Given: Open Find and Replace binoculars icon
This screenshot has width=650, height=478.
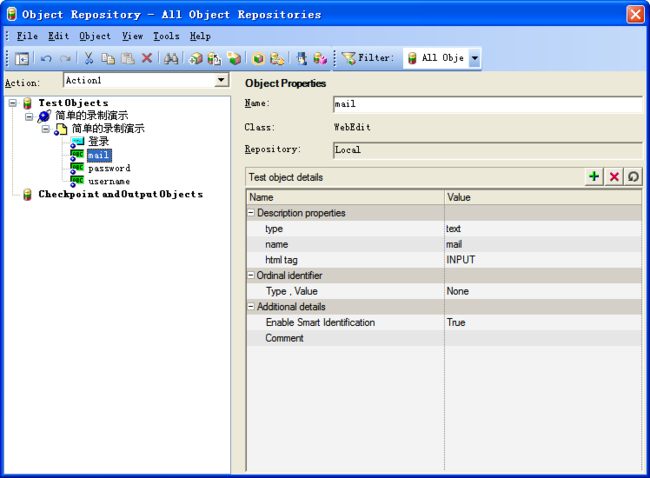Looking at the screenshot, I should pos(171,58).
